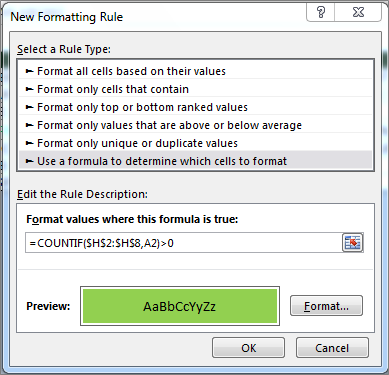
Task: Click the 'Preview:' label
Action: click(x=48, y=306)
